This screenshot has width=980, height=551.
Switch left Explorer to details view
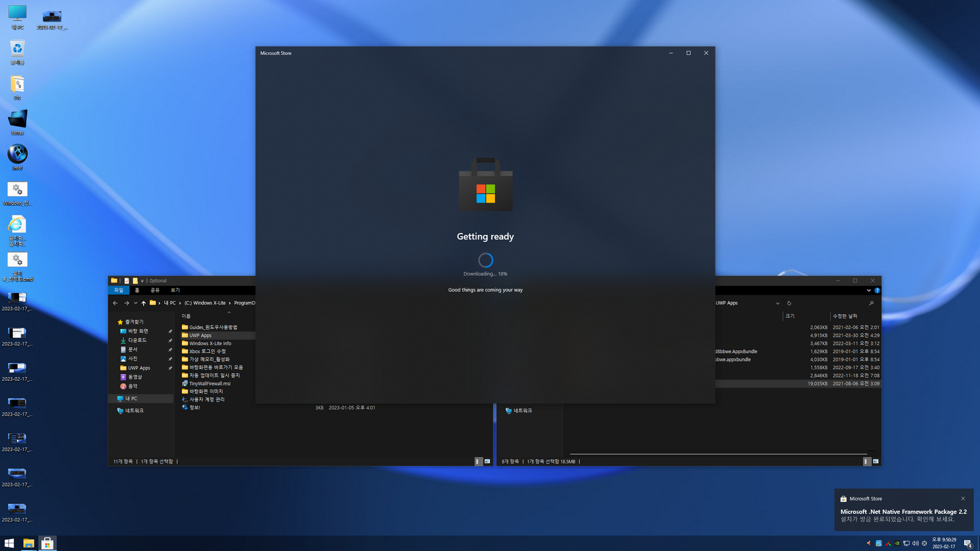tap(478, 462)
